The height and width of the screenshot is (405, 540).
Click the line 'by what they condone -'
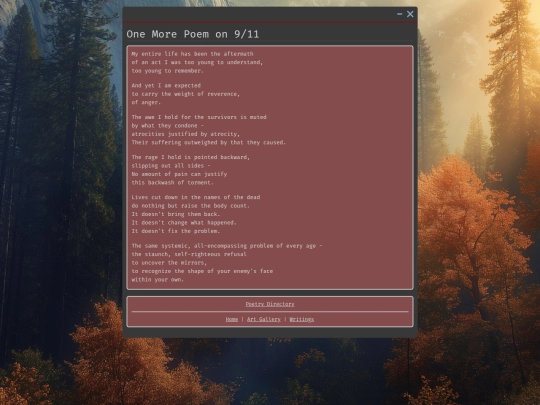[x=168, y=126]
